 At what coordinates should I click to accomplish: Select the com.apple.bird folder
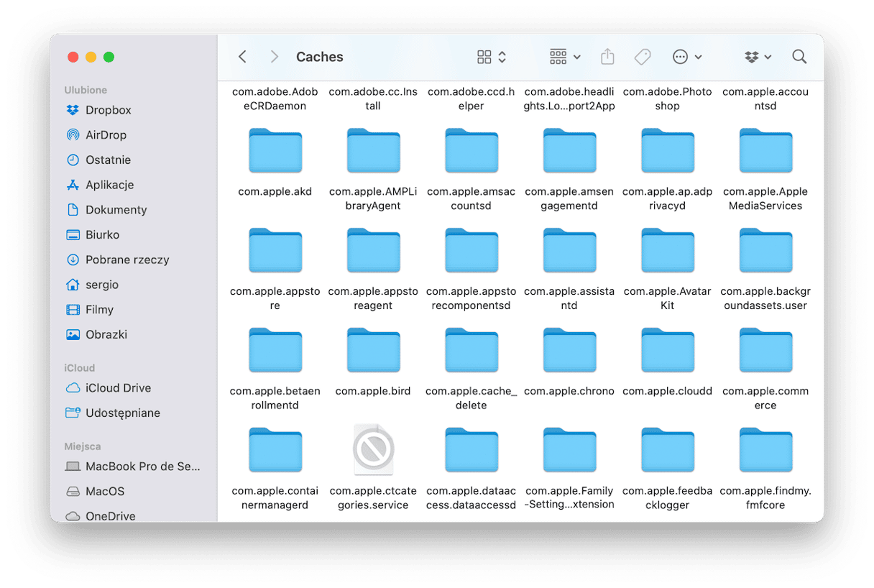(x=374, y=351)
